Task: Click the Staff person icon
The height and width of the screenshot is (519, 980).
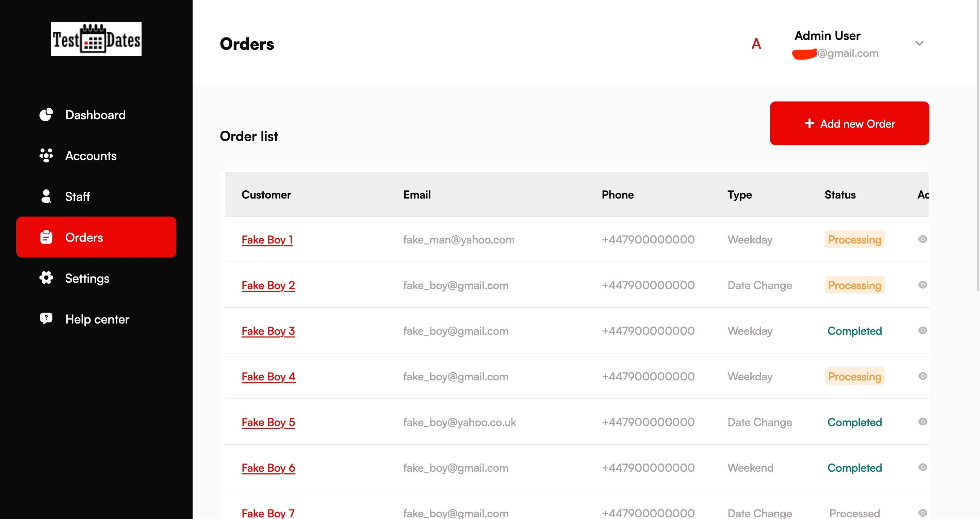Action: point(46,196)
